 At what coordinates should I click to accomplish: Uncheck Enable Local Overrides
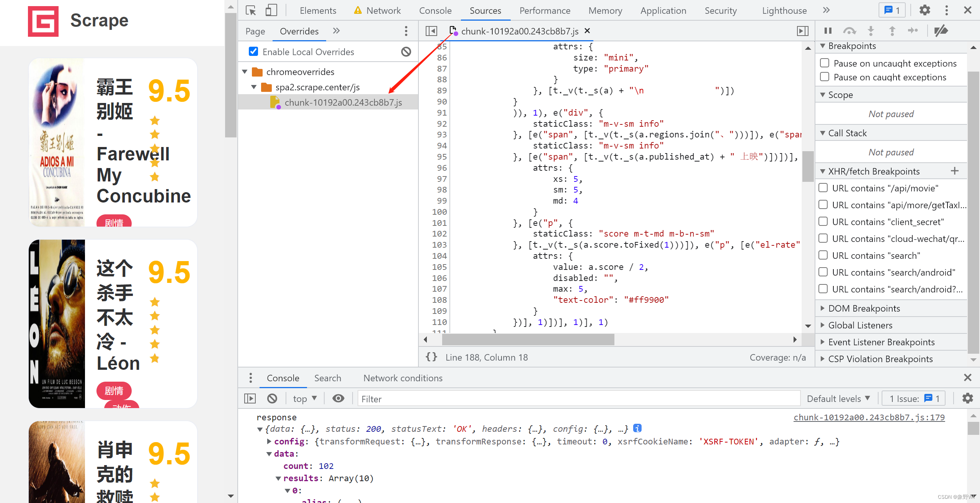(253, 51)
